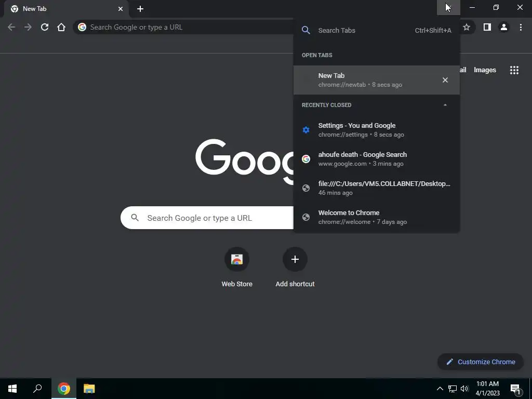532x399 pixels.
Task: Open the Images link
Action: 485,70
